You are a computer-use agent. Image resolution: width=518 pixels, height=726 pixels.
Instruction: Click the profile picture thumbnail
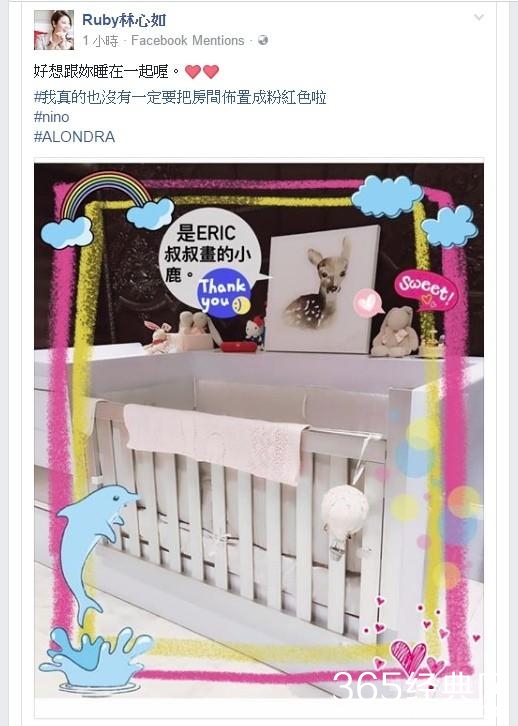click(54, 30)
